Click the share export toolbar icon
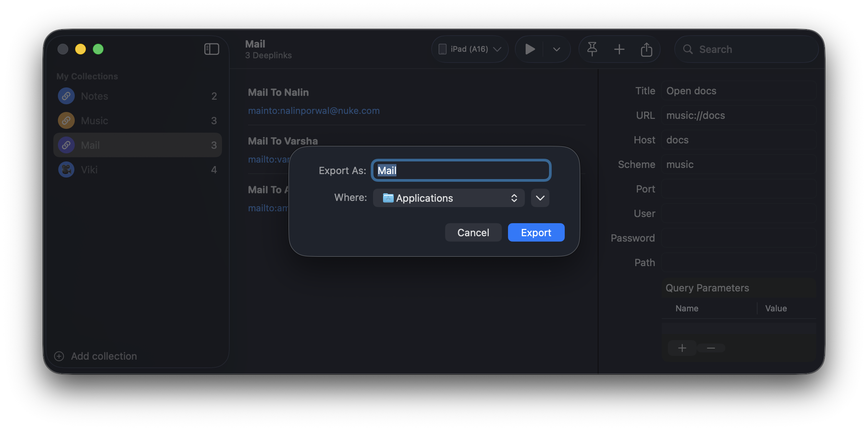This screenshot has height=431, width=868. 646,49
